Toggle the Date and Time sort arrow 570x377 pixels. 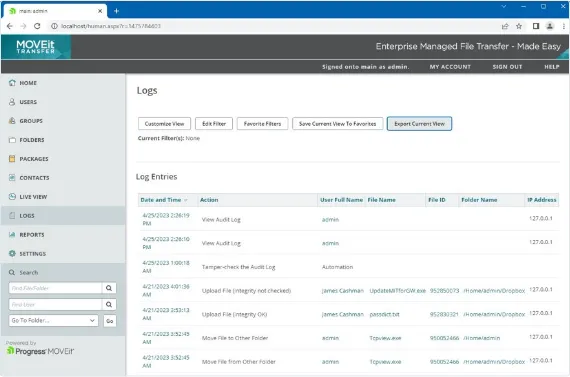[x=186, y=200]
